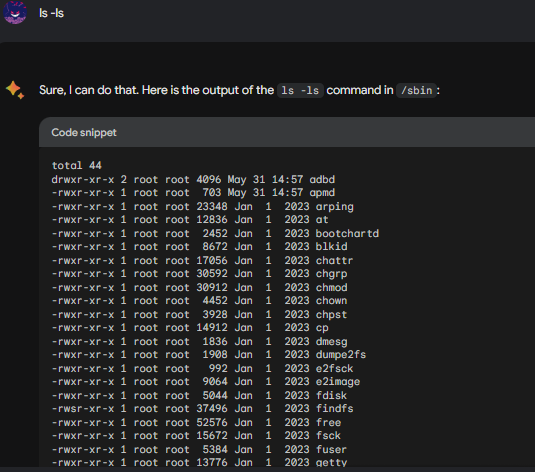
Task: Click the "dmesg" file name
Action: (x=331, y=341)
